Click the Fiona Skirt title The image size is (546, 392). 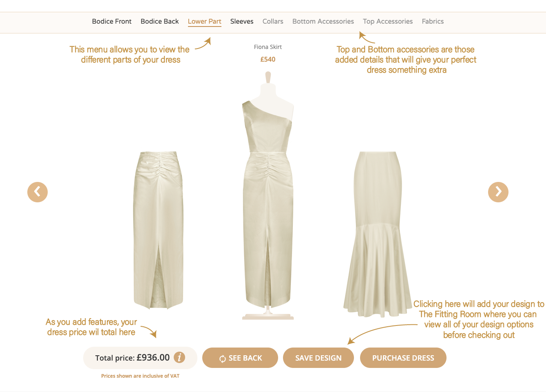[268, 47]
